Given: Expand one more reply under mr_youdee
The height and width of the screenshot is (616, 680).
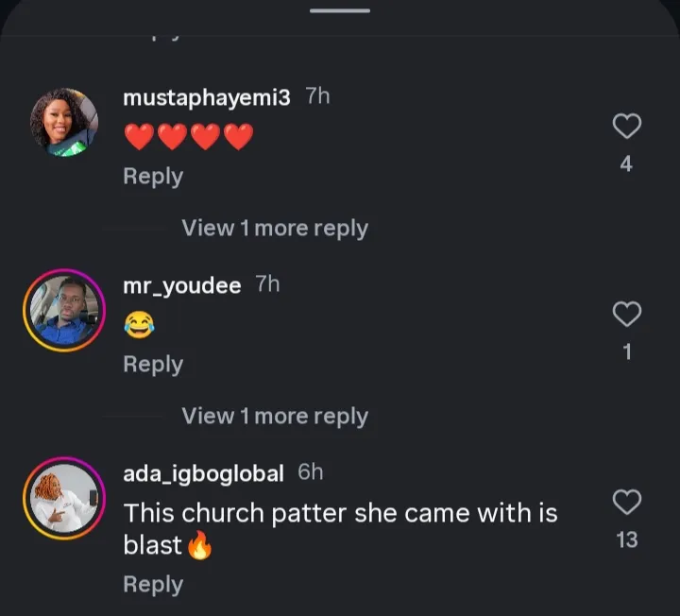Looking at the screenshot, I should click(x=274, y=416).
